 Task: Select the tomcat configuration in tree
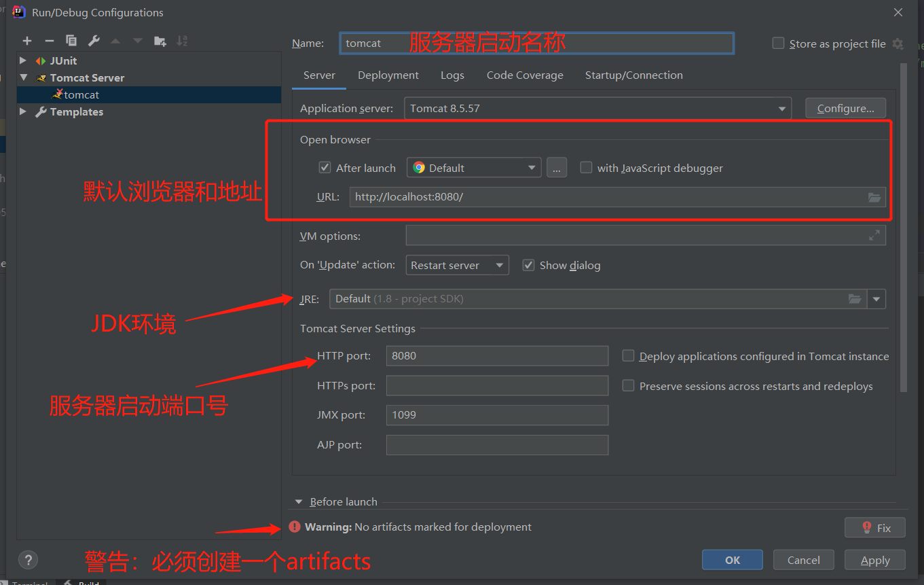(149, 95)
